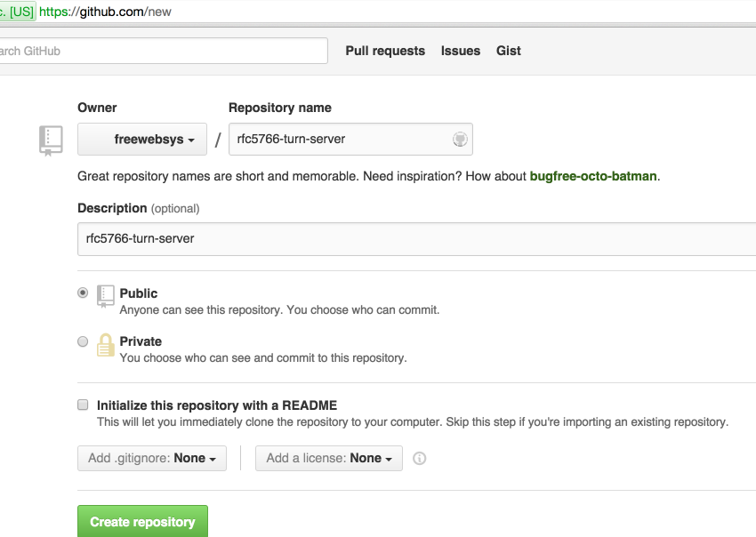
Task: Click the browser address bar URL github.com/new
Action: pos(105,11)
